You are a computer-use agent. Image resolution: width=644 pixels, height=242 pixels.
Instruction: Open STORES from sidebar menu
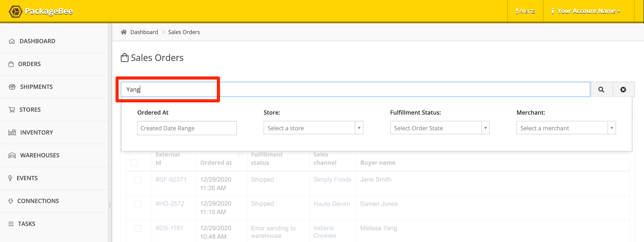(x=30, y=110)
